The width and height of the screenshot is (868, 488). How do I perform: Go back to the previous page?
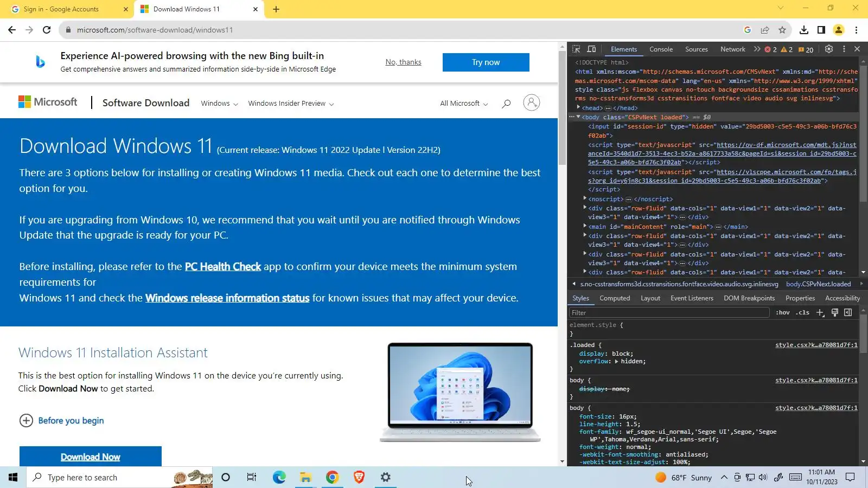12,30
